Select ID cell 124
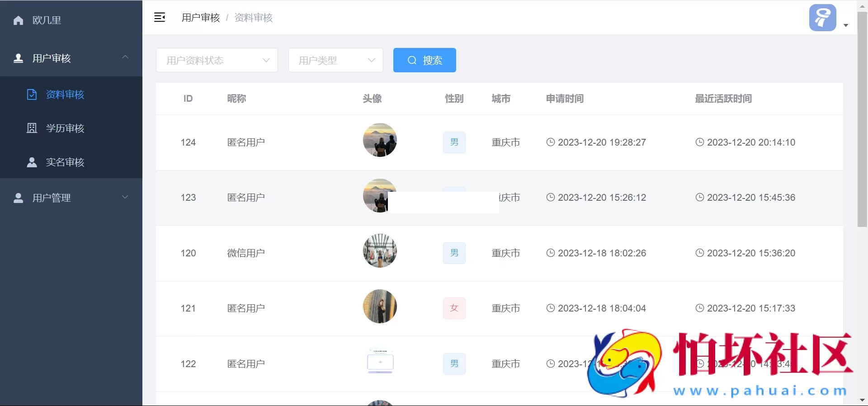This screenshot has height=406, width=868. tap(188, 142)
